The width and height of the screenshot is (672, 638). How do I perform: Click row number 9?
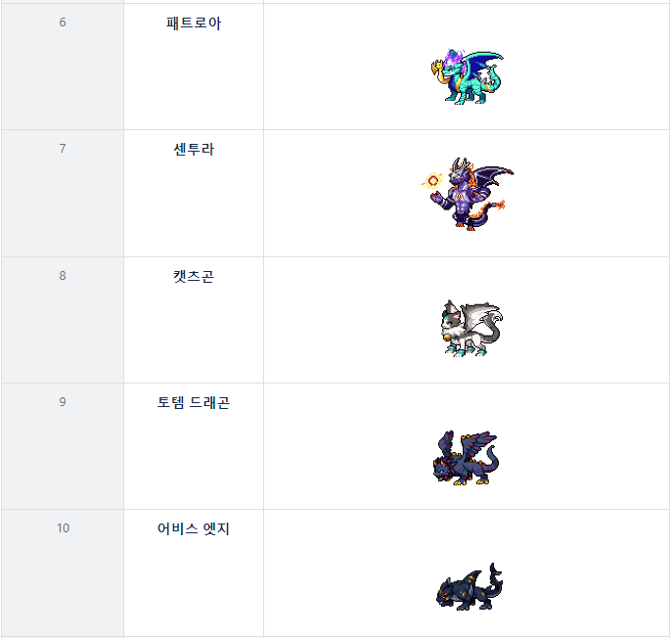click(x=63, y=402)
